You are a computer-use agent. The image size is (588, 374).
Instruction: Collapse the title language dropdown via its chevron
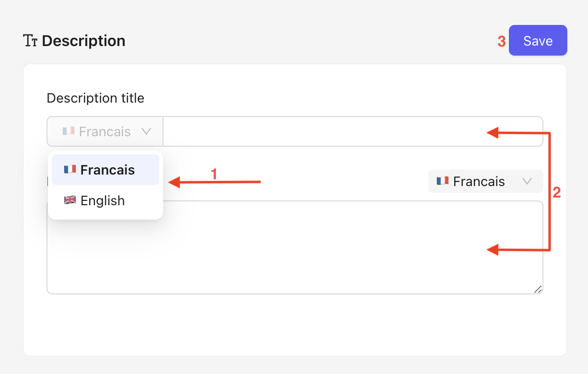click(x=146, y=131)
